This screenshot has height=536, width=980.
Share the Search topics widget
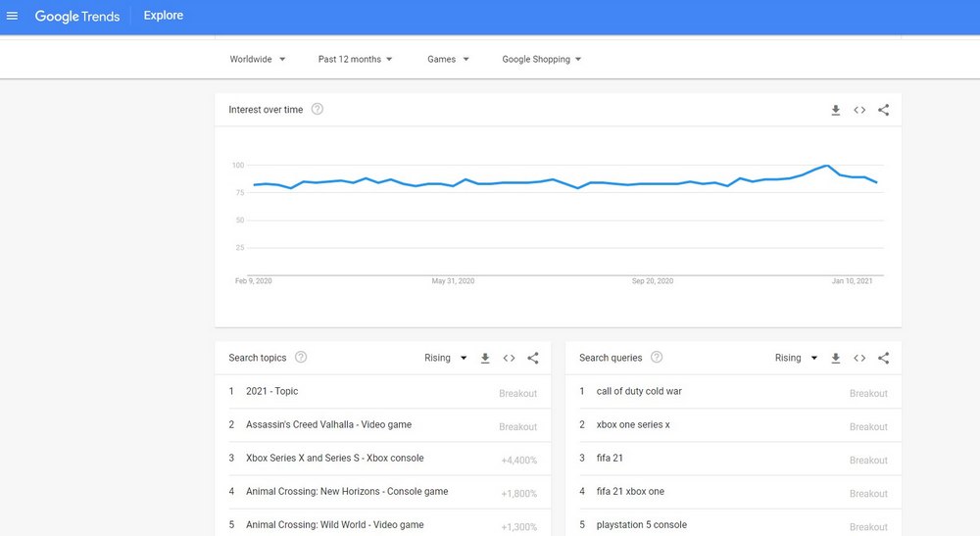click(x=532, y=358)
